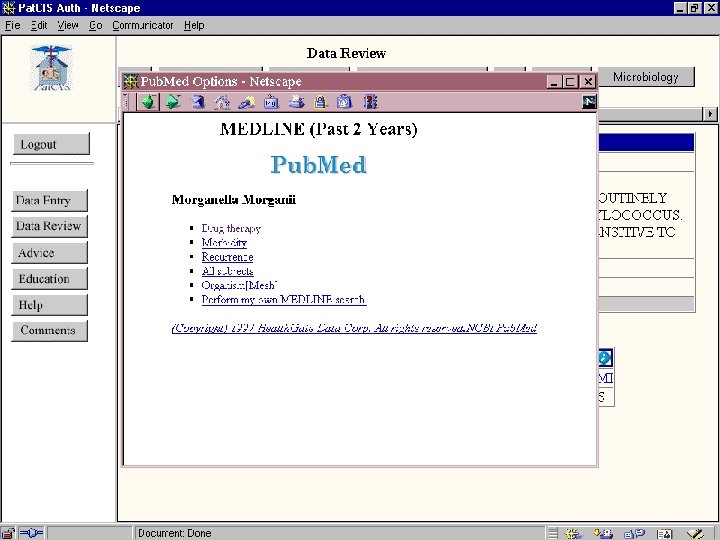This screenshot has width=720, height=540.
Task: Click the status bar security lock icon
Action: pos(8,533)
